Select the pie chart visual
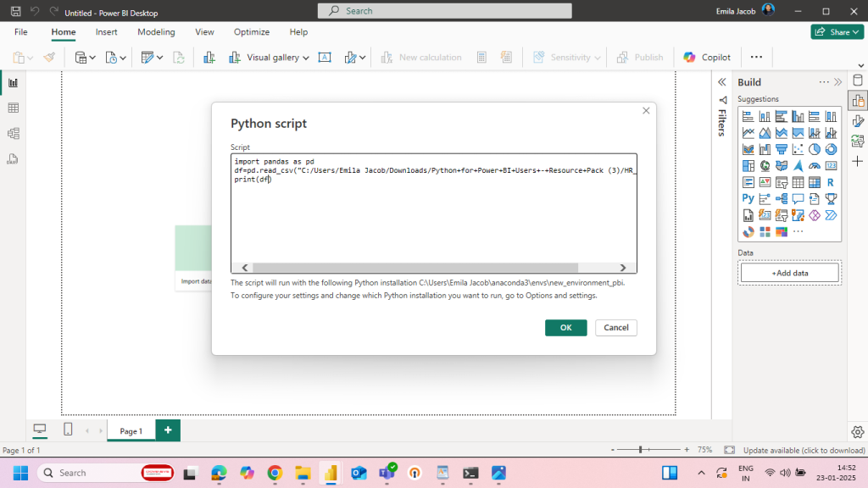The width and height of the screenshot is (868, 488). [815, 149]
